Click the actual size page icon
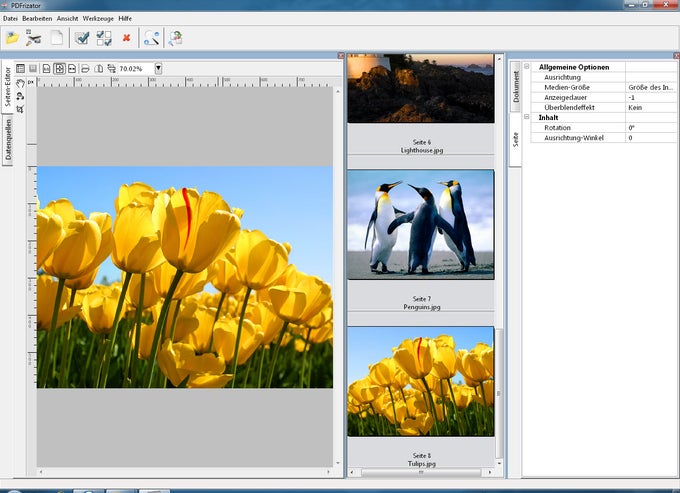The width and height of the screenshot is (680, 493). point(46,69)
